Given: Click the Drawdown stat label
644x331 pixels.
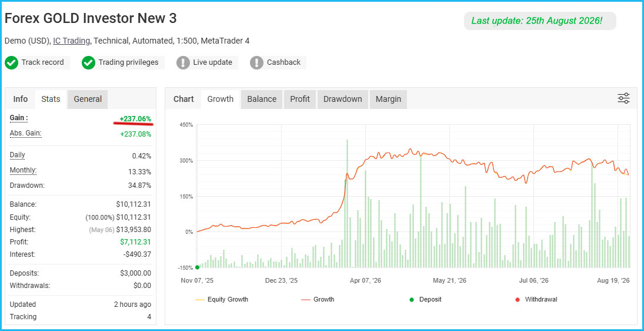Looking at the screenshot, I should click(27, 186).
